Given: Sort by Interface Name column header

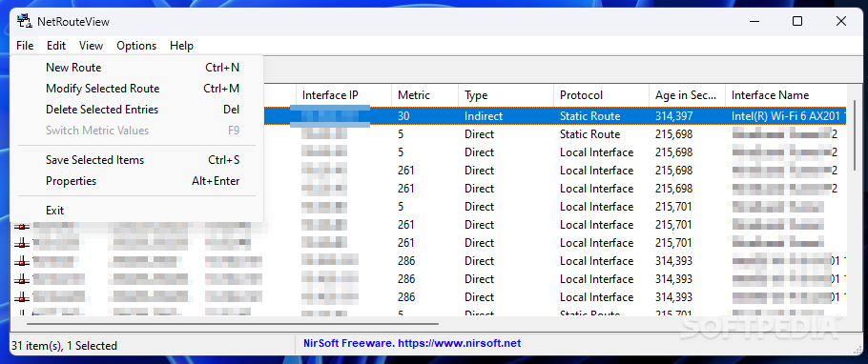Looking at the screenshot, I should tap(786, 95).
